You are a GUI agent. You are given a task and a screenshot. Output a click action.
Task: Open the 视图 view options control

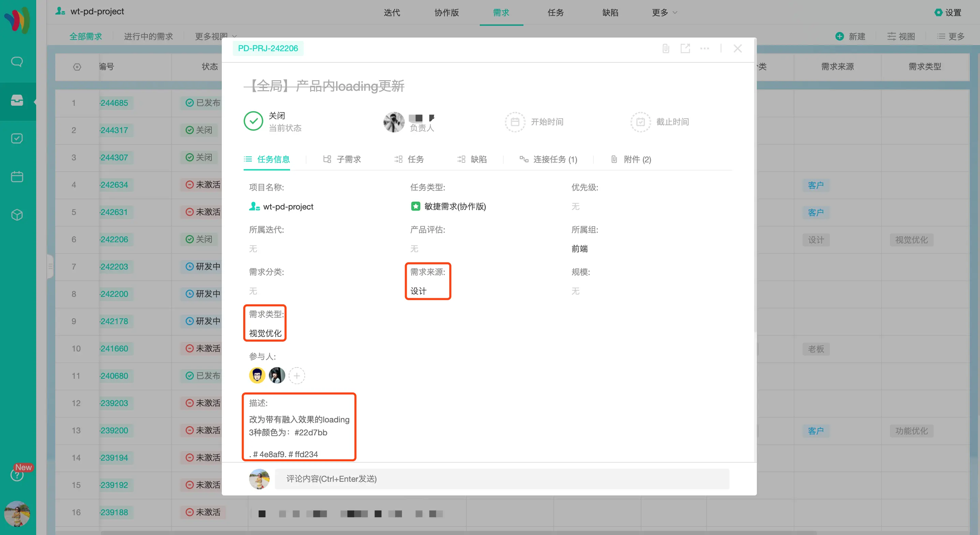[x=901, y=36]
